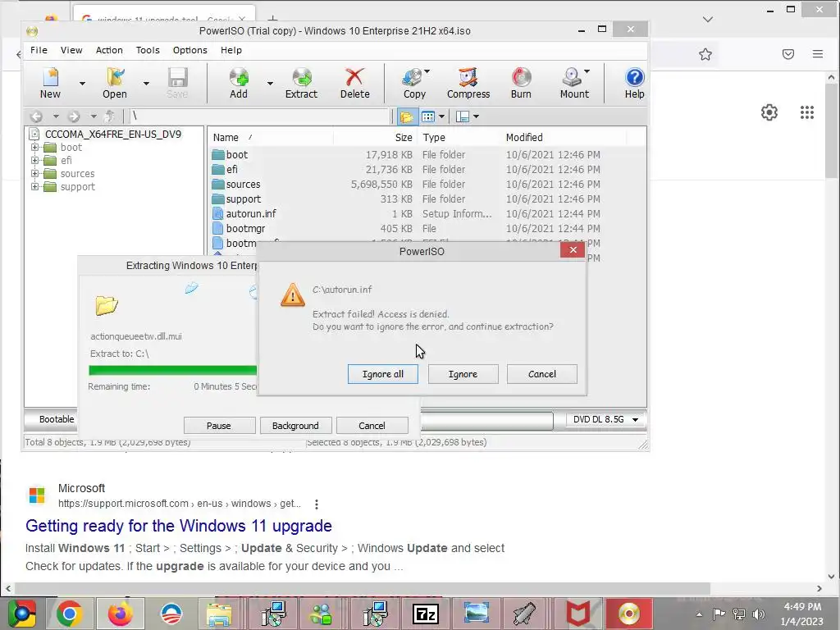Image resolution: width=840 pixels, height=630 pixels.
Task: Open the browser hamburger menu
Action: pyautogui.click(x=818, y=54)
